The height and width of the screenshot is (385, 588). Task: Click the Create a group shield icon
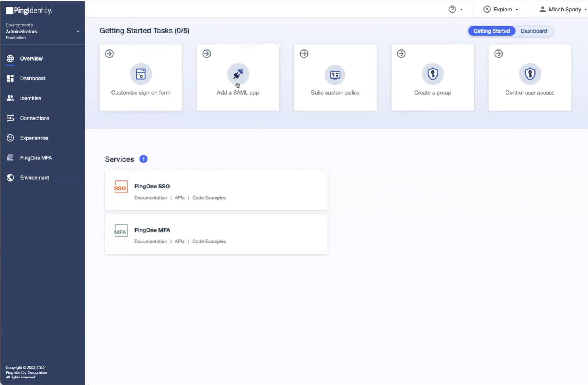coord(432,74)
